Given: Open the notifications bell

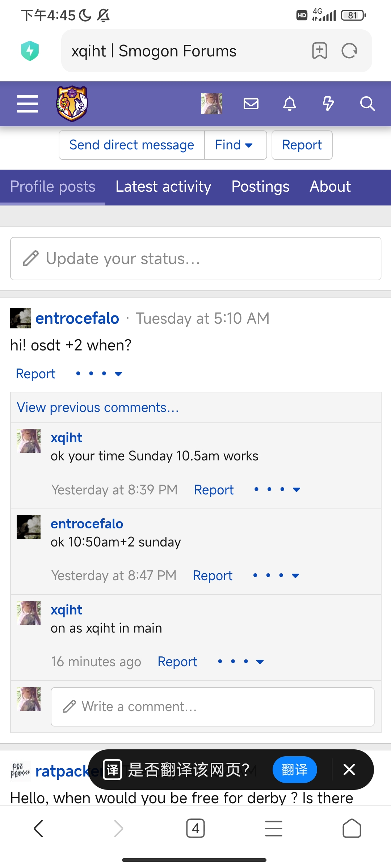Looking at the screenshot, I should 289,104.
